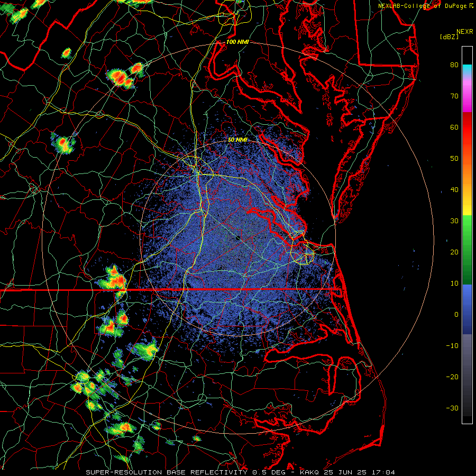Click the -10 dBZ scale value
Image resolution: width=476 pixels, height=476 pixels.
[x=452, y=346]
